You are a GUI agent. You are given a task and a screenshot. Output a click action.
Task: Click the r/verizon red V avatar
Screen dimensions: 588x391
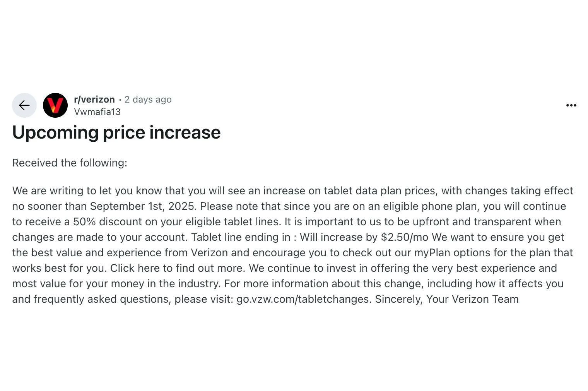click(55, 105)
